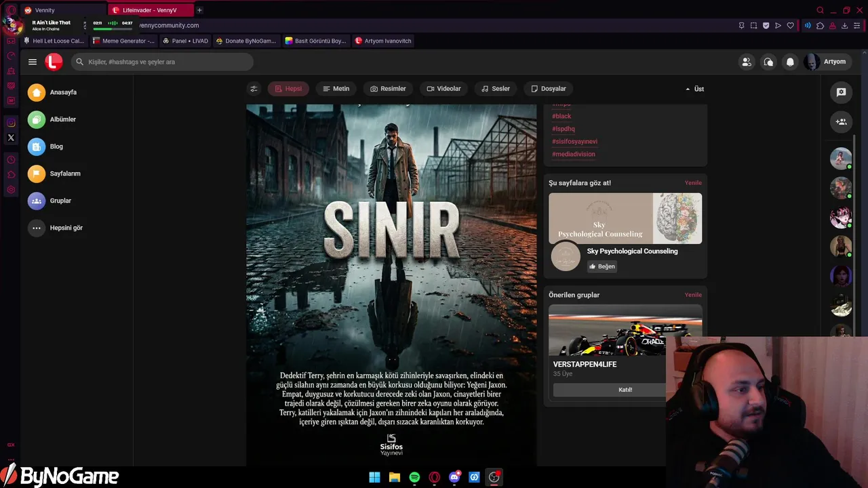This screenshot has width=868, height=488.
Task: Click the pin icon in the address bar
Action: (x=741, y=26)
